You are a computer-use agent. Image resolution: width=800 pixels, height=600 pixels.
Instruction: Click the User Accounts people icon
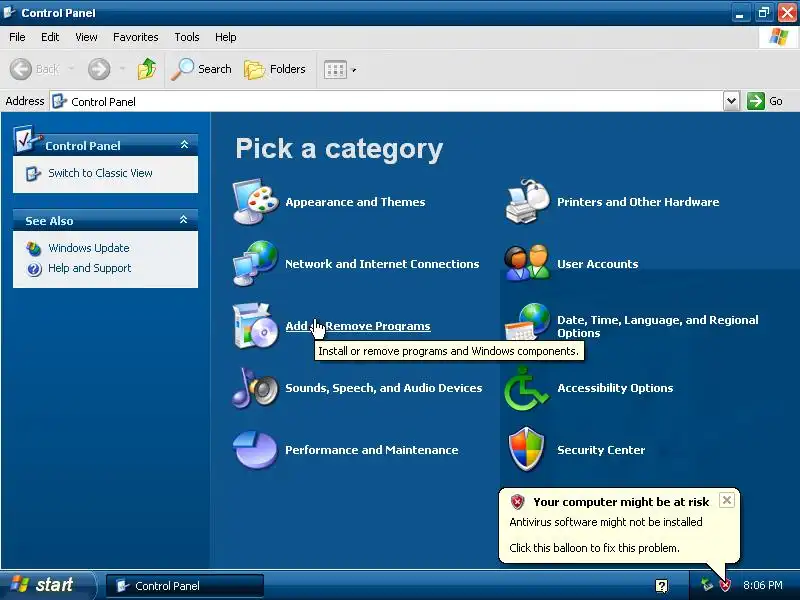click(x=528, y=262)
